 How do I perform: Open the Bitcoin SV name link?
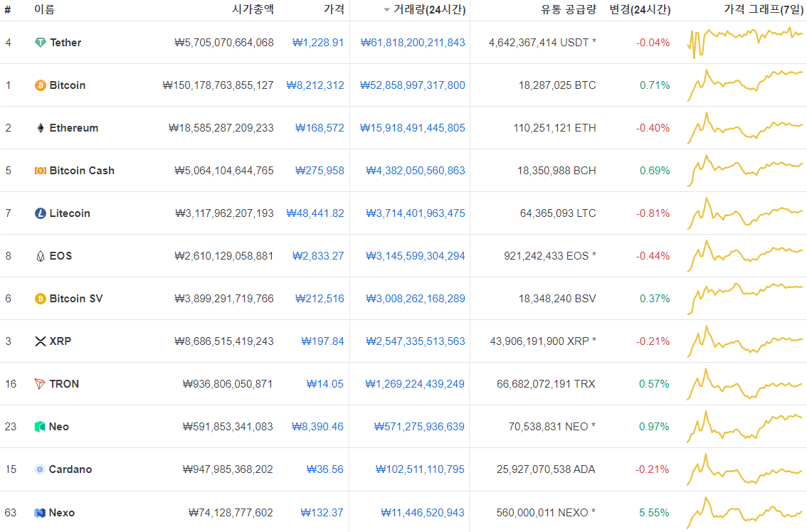(76, 299)
